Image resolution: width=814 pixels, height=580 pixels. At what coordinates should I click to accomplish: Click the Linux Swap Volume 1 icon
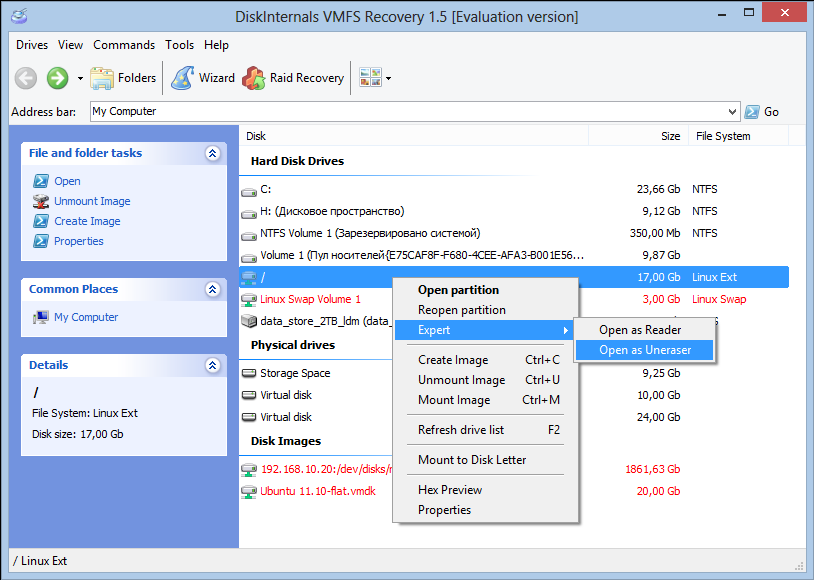[x=249, y=300]
